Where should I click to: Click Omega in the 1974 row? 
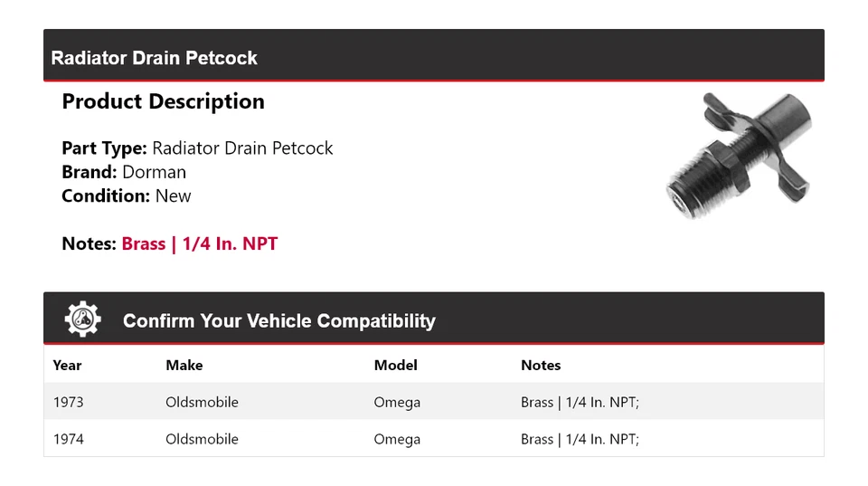pos(397,439)
